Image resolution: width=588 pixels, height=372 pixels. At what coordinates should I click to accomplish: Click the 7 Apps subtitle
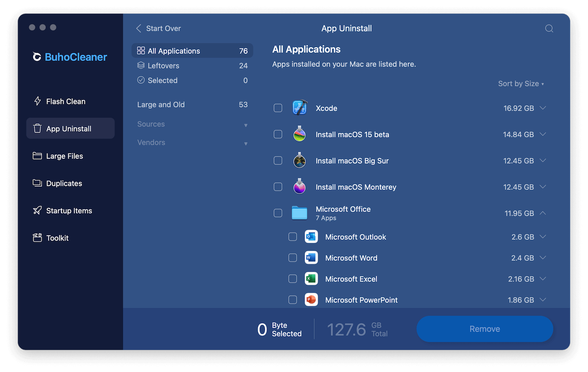326,218
